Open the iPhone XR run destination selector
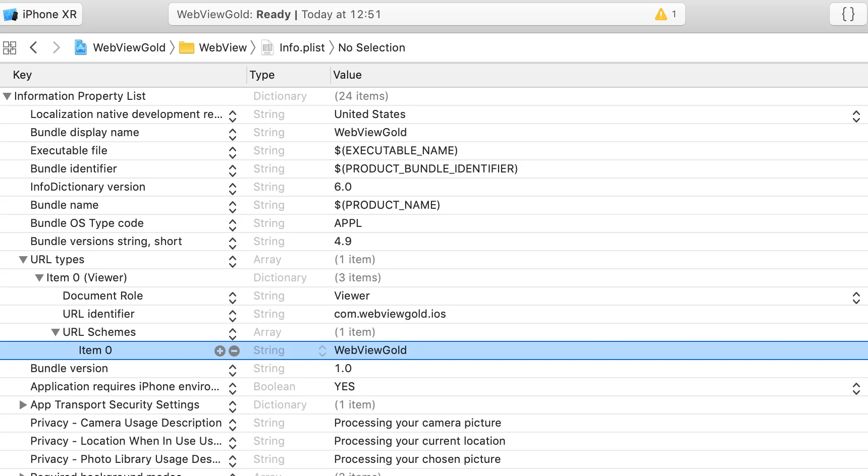 (41, 14)
